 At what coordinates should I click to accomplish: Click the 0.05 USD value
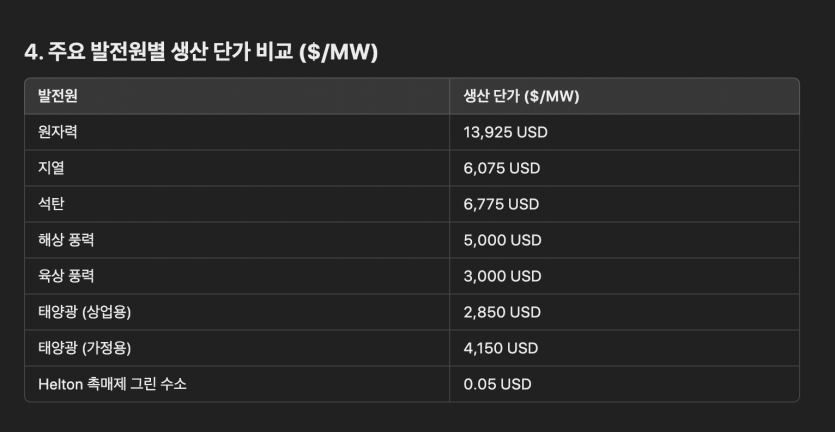coord(497,384)
